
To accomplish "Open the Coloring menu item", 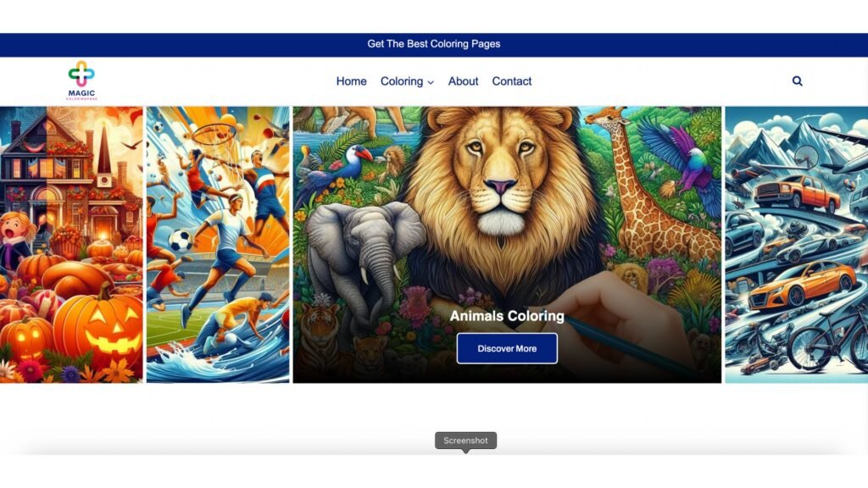I will (402, 81).
